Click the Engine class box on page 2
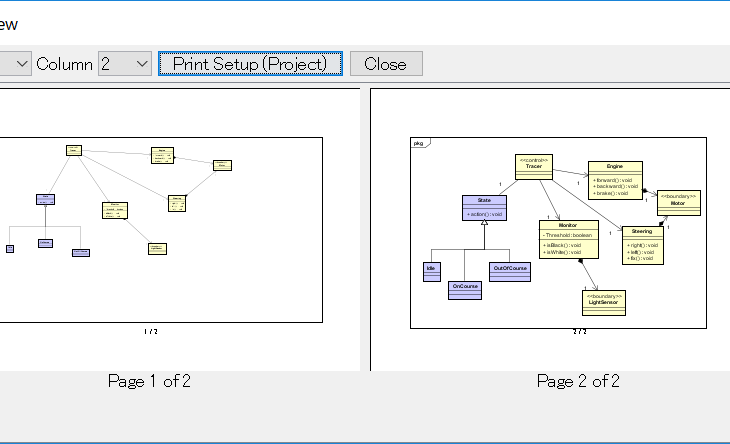Screen dimensions: 730x444 tap(615, 178)
